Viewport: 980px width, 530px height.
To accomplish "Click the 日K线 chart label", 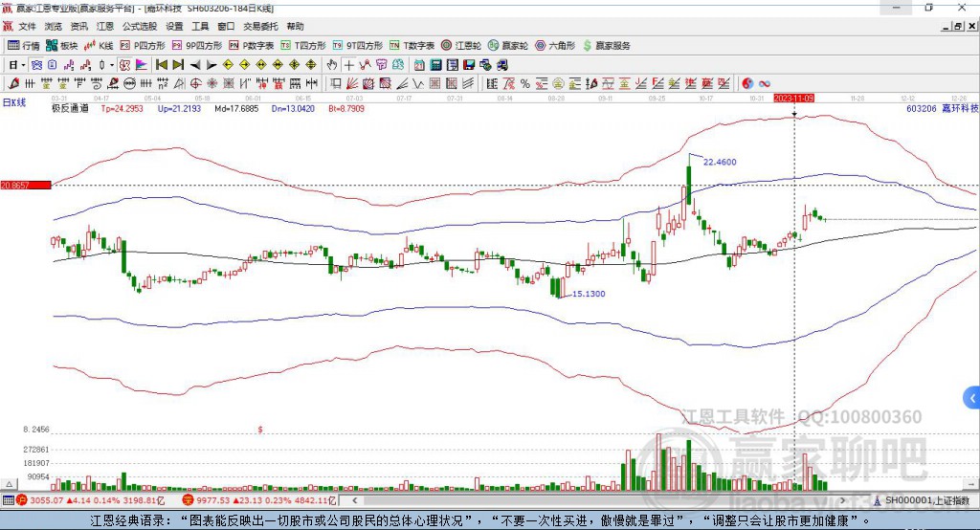I will (14, 102).
